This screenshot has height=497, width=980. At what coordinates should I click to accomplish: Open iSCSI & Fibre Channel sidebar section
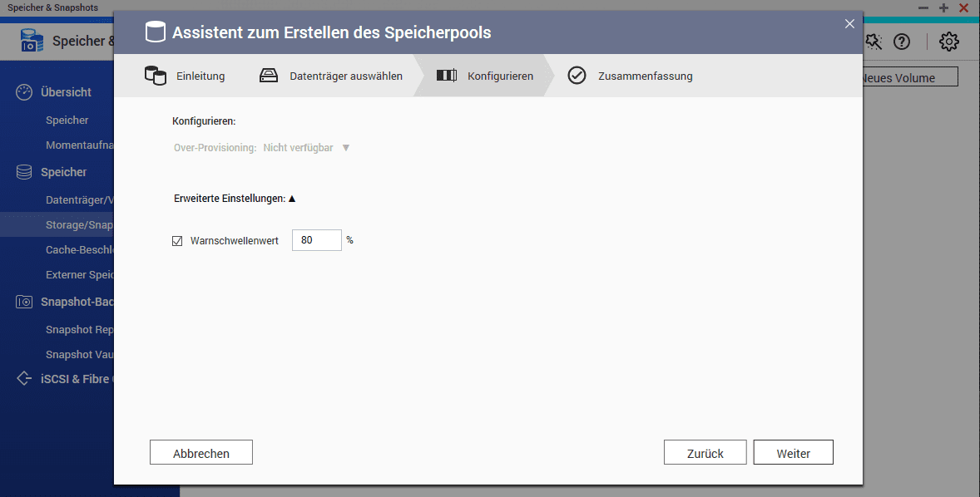(77, 379)
